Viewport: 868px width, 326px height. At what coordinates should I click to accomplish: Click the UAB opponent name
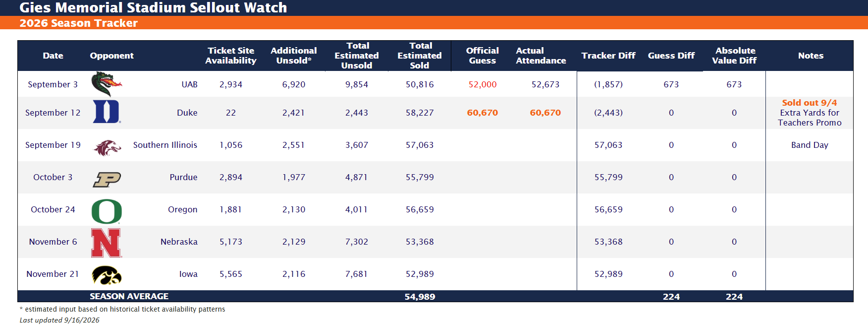[x=189, y=84]
